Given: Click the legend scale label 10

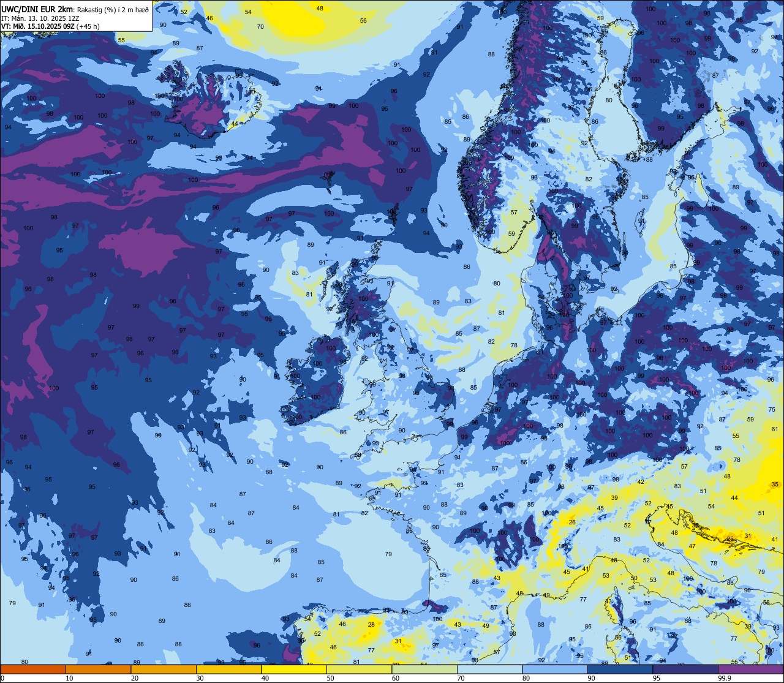Looking at the screenshot, I should [70, 678].
